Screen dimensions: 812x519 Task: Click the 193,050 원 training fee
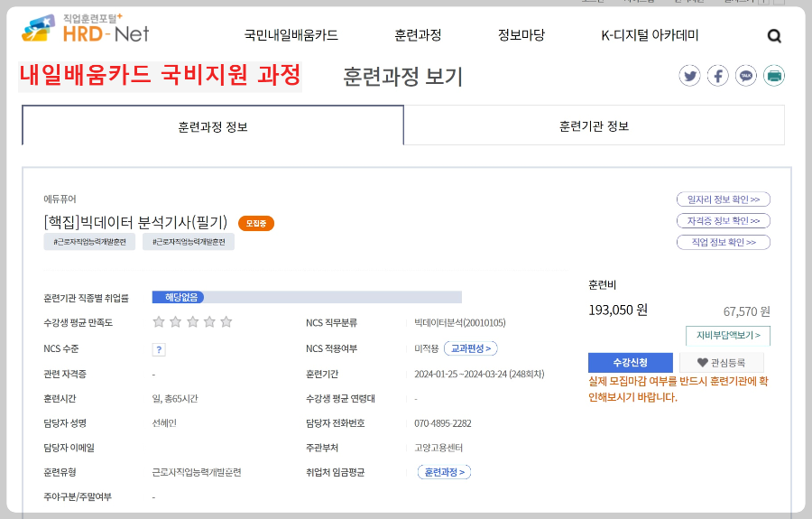click(x=618, y=310)
